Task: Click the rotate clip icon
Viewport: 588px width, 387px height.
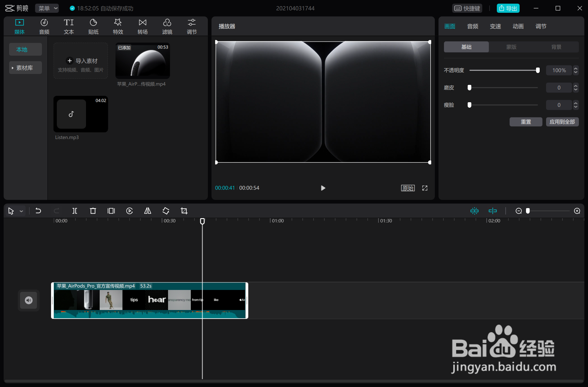Action: click(166, 211)
